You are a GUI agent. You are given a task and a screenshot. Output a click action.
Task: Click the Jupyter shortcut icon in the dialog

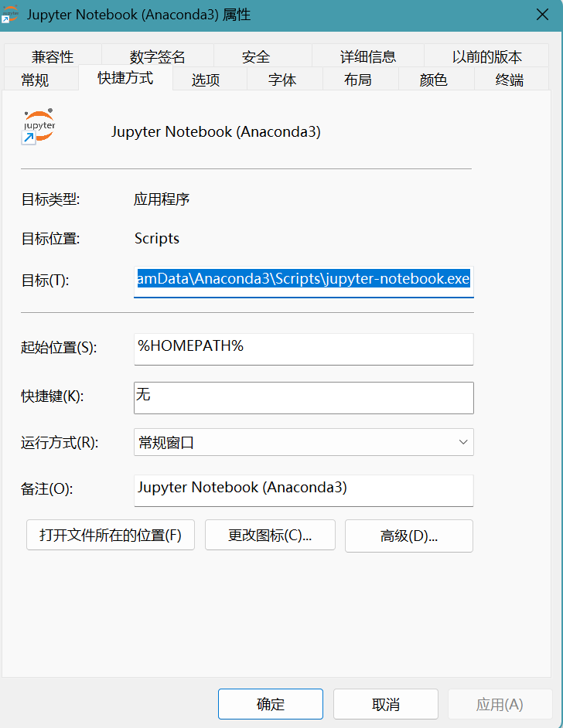click(x=39, y=126)
